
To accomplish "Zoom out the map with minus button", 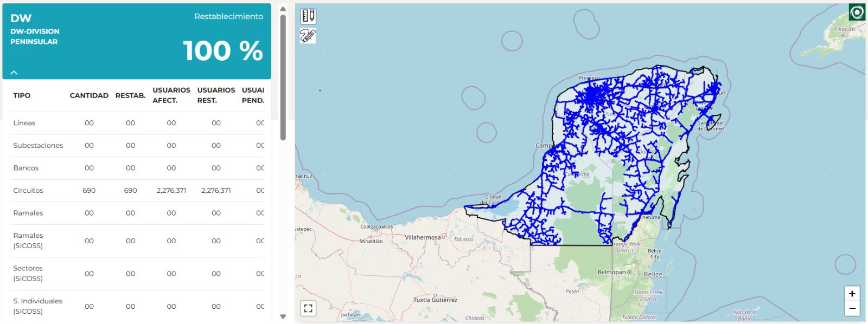I will 852,308.
